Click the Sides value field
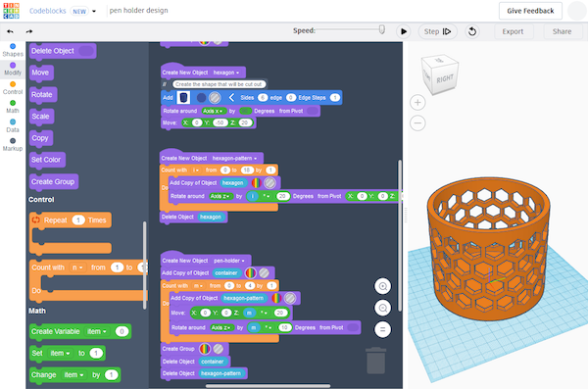 pos(263,98)
